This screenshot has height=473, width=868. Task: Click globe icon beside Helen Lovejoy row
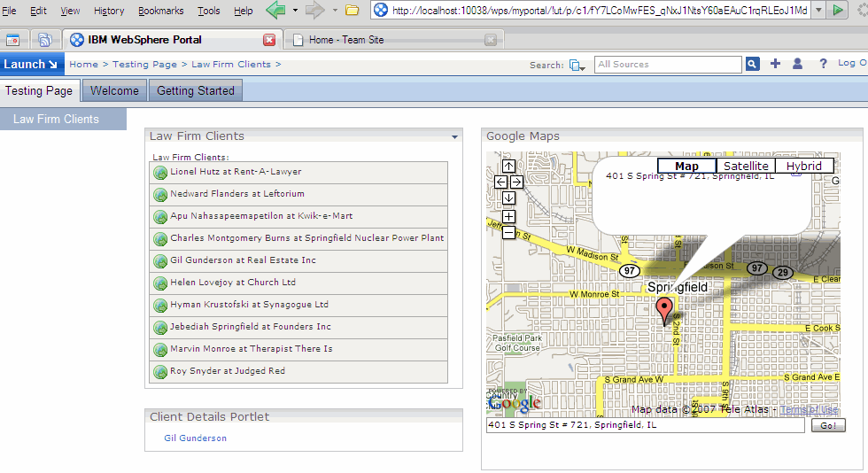160,283
